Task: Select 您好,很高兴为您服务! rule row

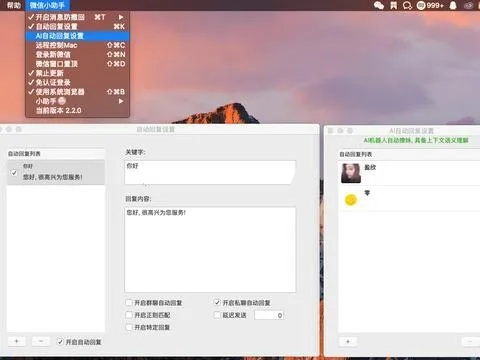Action: click(56, 172)
